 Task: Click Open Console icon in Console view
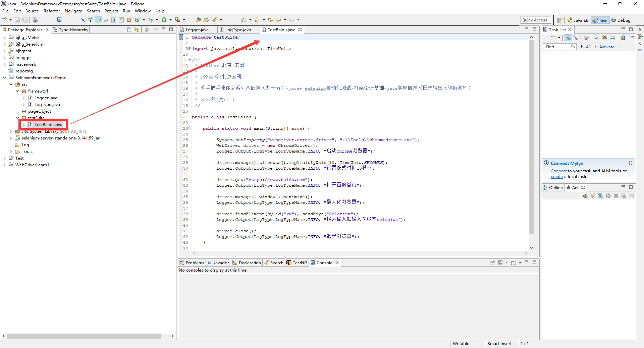tap(514, 263)
